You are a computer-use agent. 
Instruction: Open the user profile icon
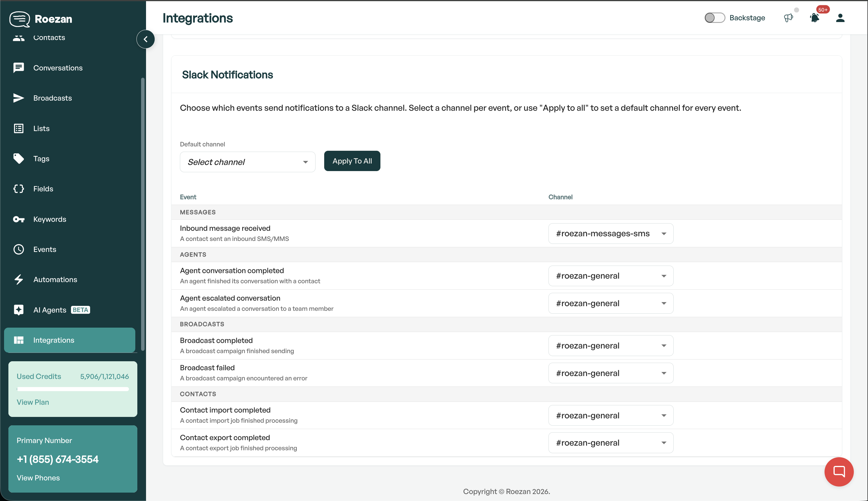click(x=840, y=18)
